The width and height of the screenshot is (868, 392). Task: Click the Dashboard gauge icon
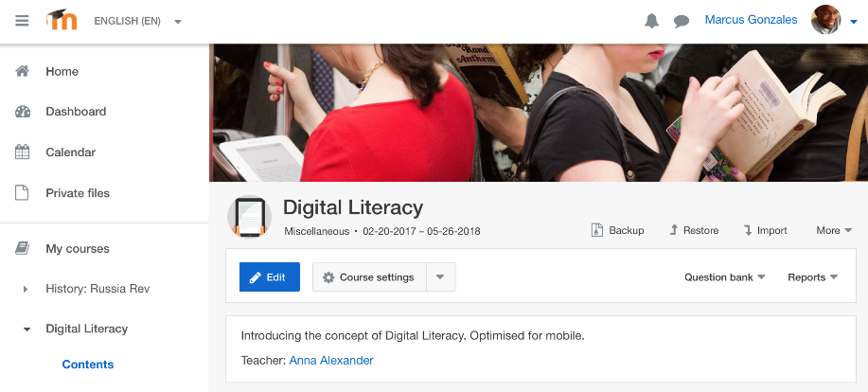tap(22, 112)
